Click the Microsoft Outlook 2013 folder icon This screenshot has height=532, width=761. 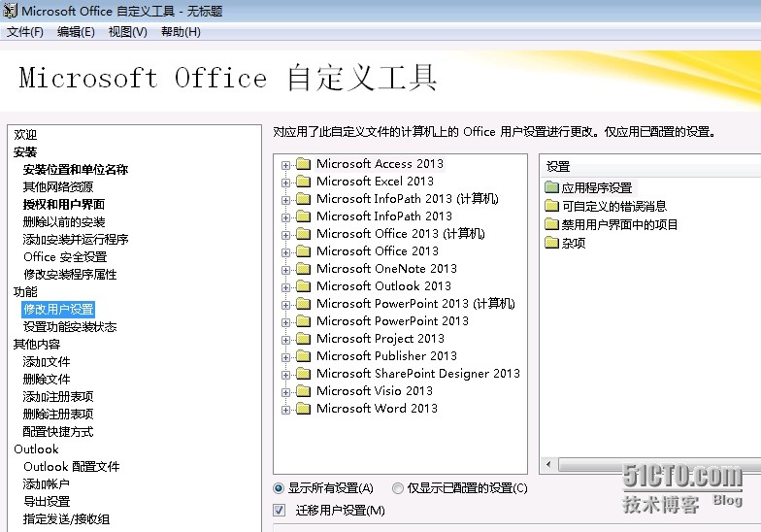coord(303,286)
